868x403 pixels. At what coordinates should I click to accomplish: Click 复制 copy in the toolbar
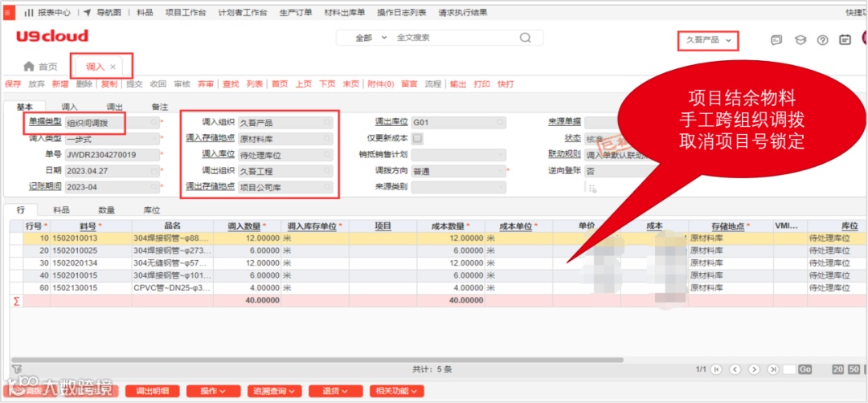pos(109,84)
